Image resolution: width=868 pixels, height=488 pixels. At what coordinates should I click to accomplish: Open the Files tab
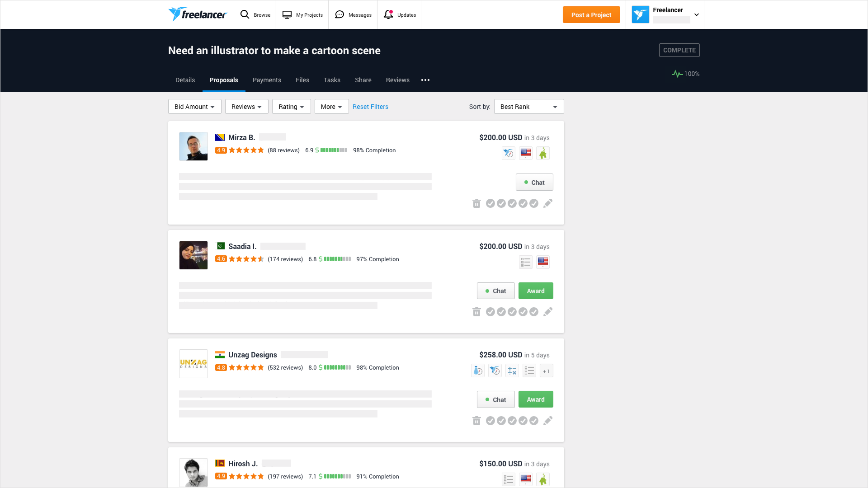pos(302,80)
